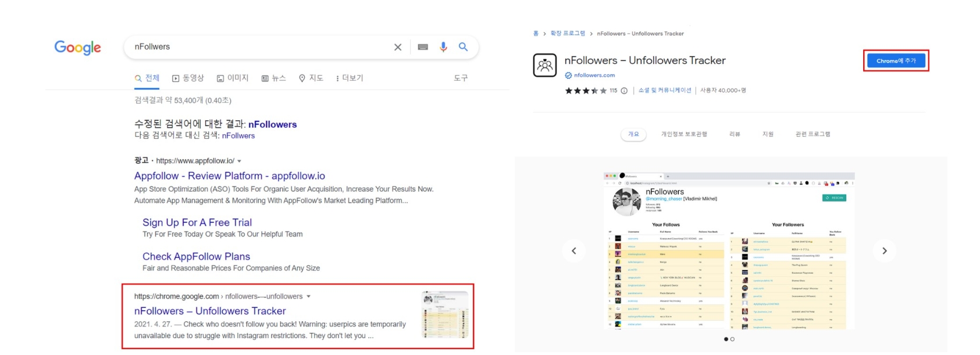Viewport: 980px width, 355px height.
Task: Click the Google logo
Action: (x=77, y=48)
